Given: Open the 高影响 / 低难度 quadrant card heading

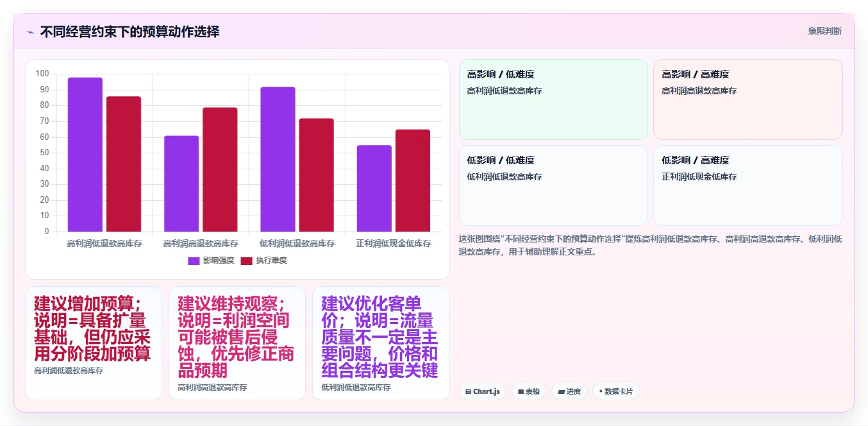Looking at the screenshot, I should [x=501, y=74].
